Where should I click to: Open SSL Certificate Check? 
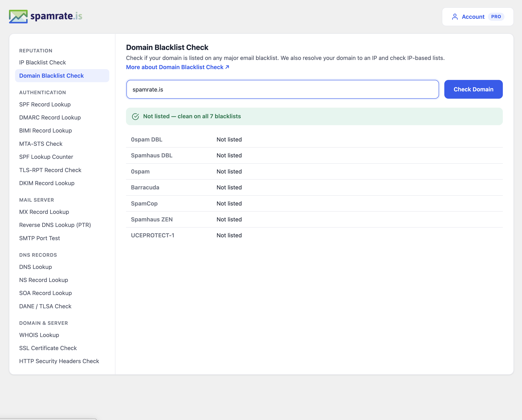click(x=48, y=348)
